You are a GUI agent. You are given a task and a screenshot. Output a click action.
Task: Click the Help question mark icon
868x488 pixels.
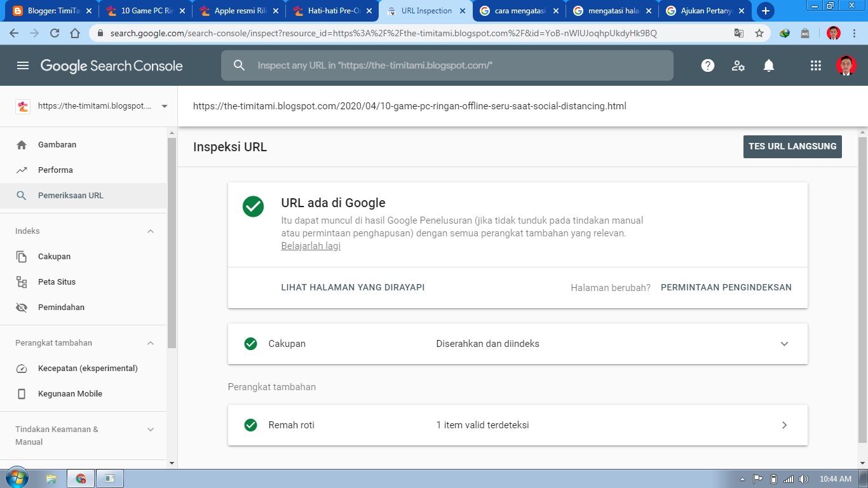point(708,65)
